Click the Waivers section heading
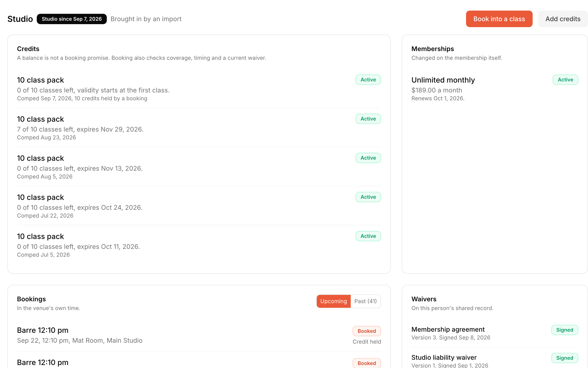The height and width of the screenshot is (368, 588). pos(424,299)
